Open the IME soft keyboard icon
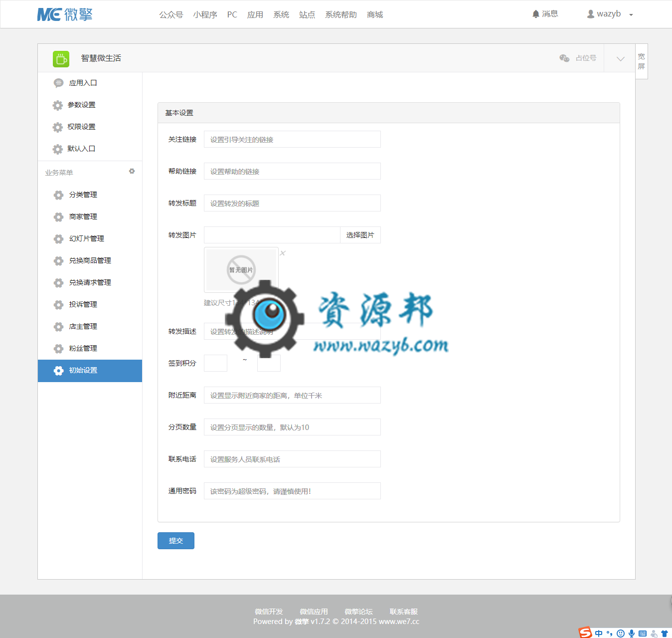The height and width of the screenshot is (638, 672). [643, 634]
